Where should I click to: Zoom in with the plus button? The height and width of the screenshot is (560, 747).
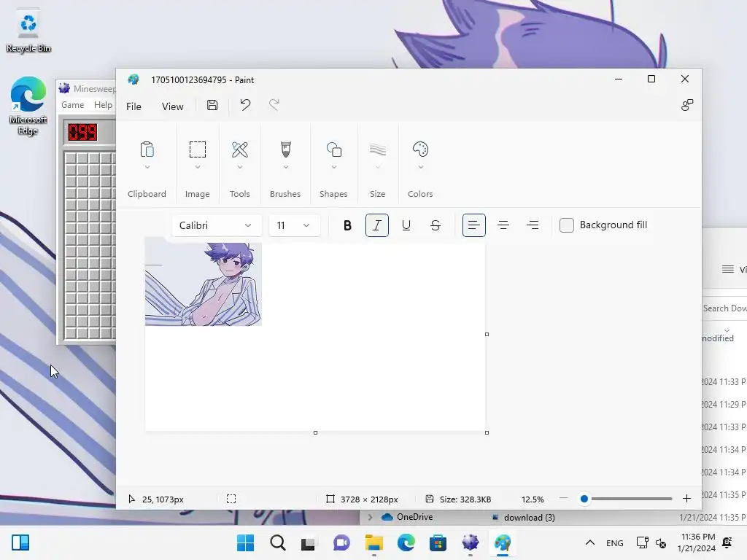point(686,499)
